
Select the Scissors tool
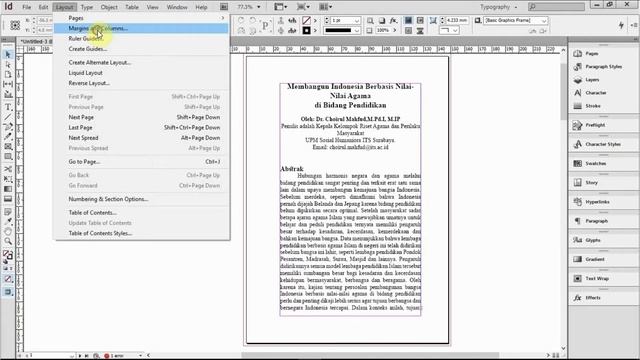click(8, 169)
